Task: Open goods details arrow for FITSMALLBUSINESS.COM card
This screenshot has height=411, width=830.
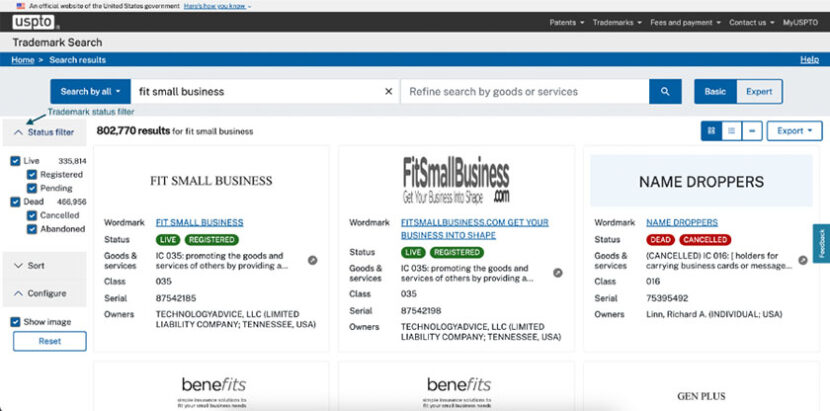Action: tap(558, 273)
